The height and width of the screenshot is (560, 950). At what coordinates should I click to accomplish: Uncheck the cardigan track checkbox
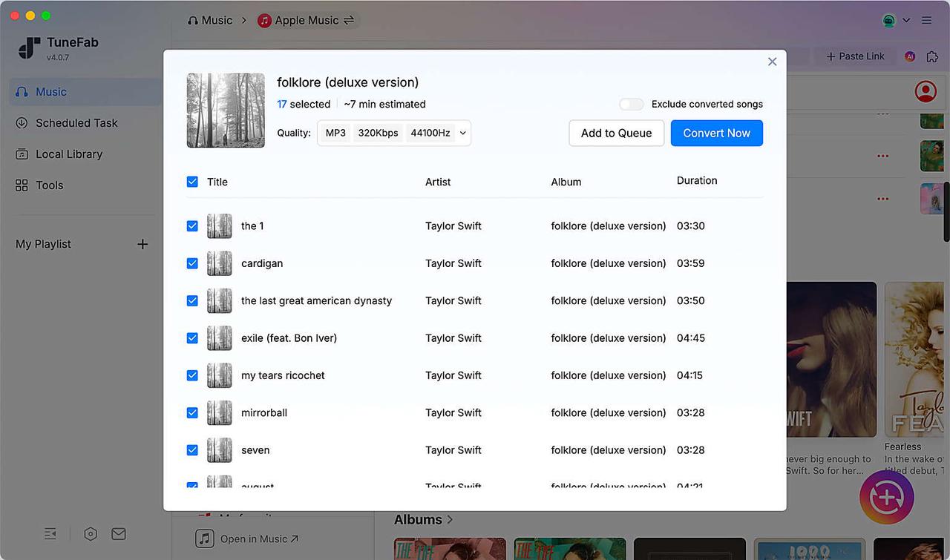tap(192, 263)
